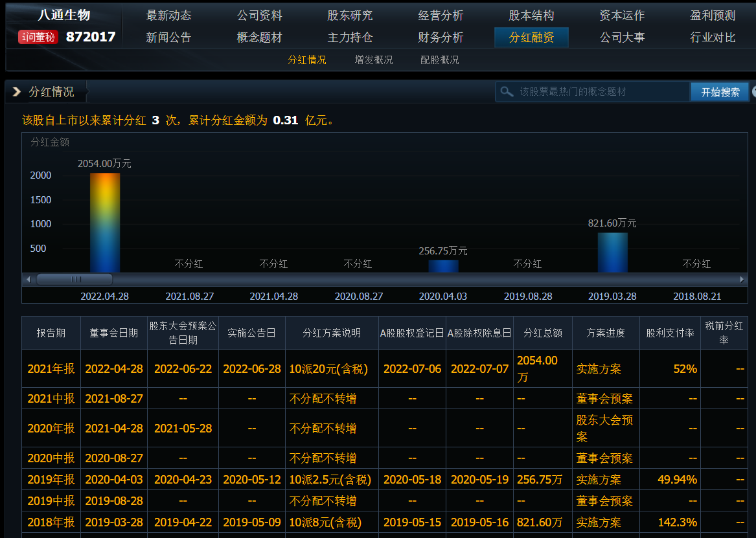Click the 2020.04.03 chart date label
Image resolution: width=756 pixels, height=538 pixels.
pyautogui.click(x=443, y=297)
